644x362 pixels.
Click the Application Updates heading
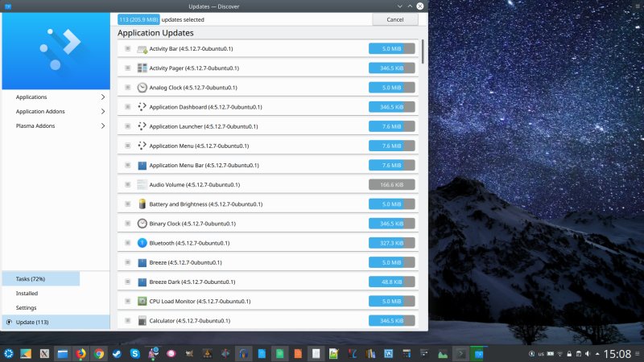click(155, 33)
